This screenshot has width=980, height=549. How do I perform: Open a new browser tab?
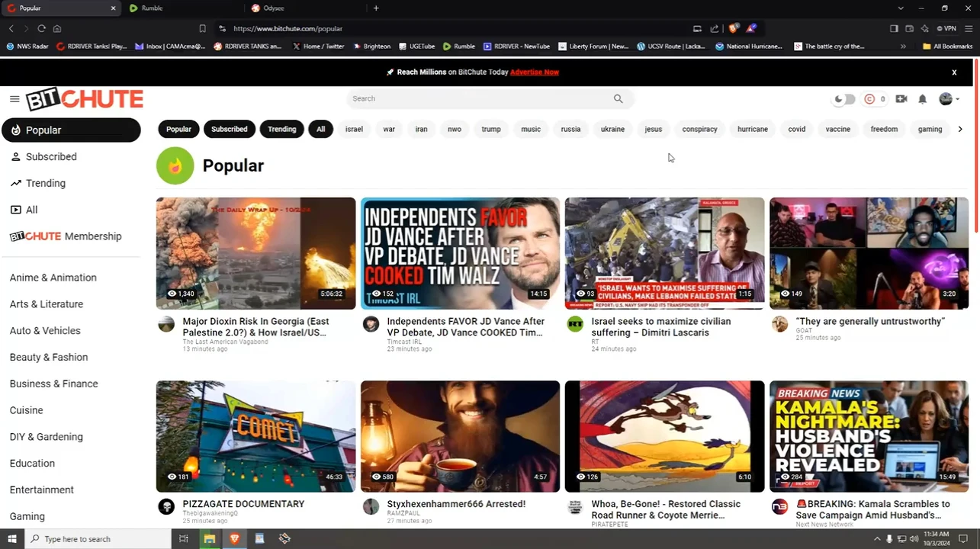coord(376,8)
